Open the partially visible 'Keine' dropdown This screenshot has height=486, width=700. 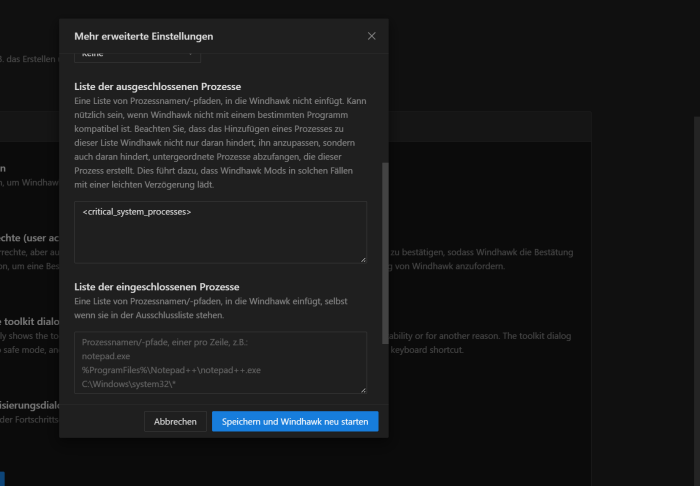pyautogui.click(x=138, y=58)
